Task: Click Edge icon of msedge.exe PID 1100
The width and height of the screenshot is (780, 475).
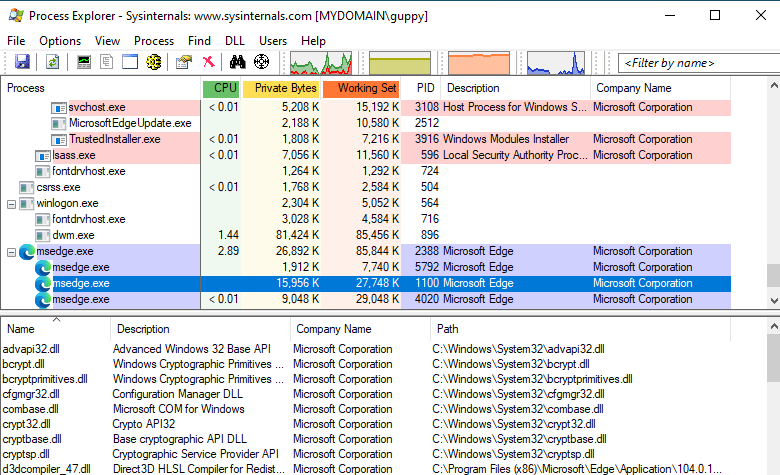Action: point(43,284)
